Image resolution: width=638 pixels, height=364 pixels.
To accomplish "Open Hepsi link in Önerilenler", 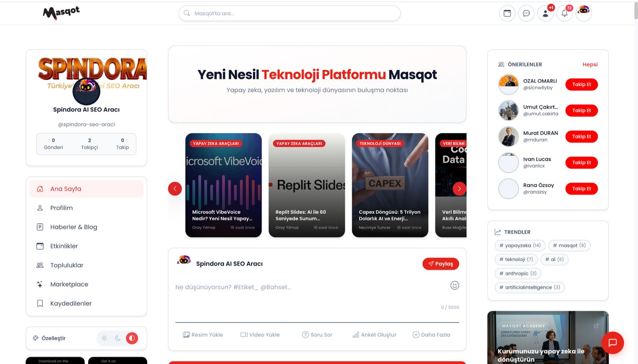I will click(590, 64).
